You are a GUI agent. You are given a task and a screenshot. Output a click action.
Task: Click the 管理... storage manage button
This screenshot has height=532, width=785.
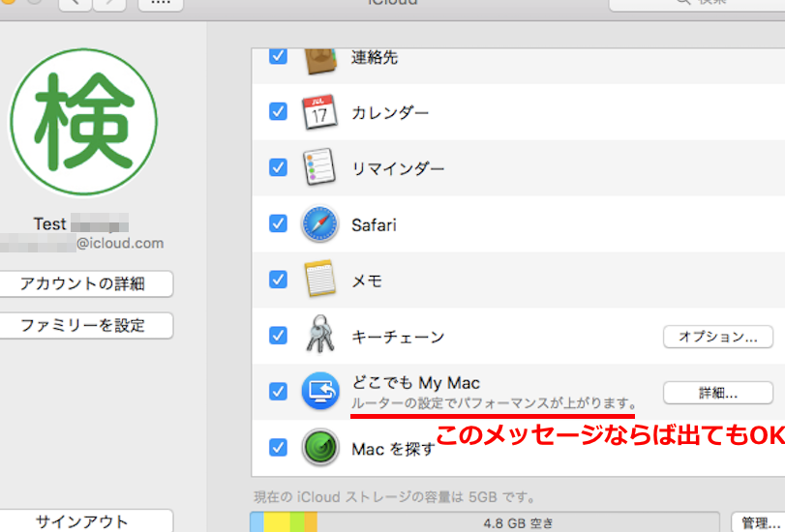(x=758, y=522)
